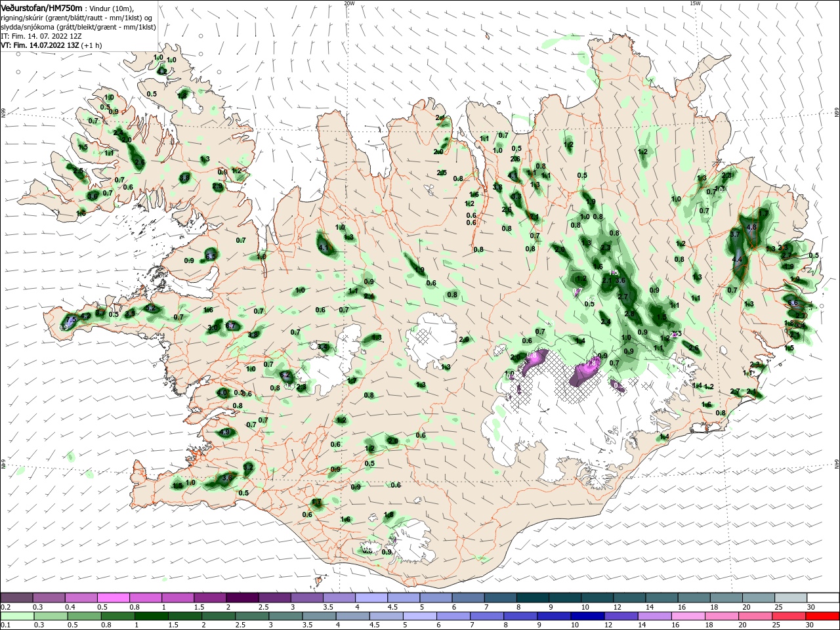840x630 pixels.
Task: Click the pink snow patch labeled 1.8 on the glacier
Action: [x=586, y=371]
